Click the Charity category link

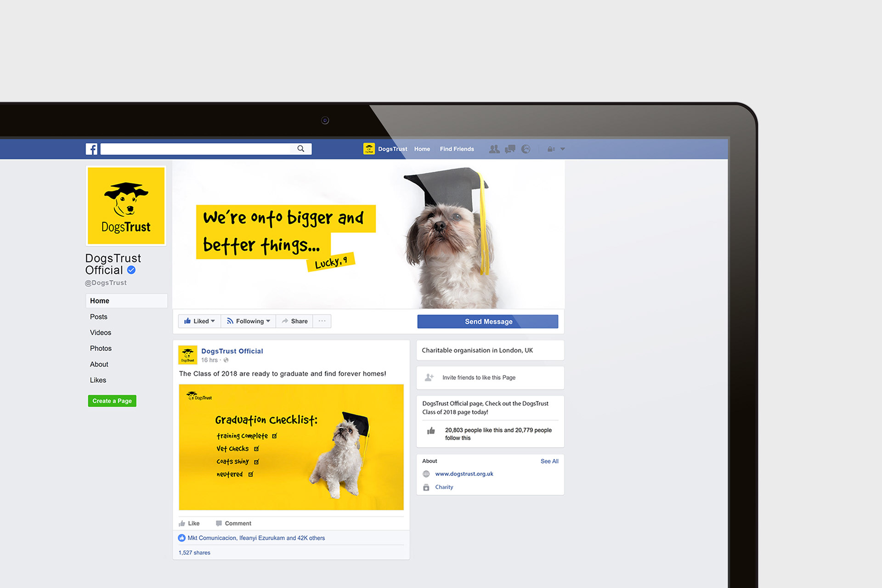[444, 487]
